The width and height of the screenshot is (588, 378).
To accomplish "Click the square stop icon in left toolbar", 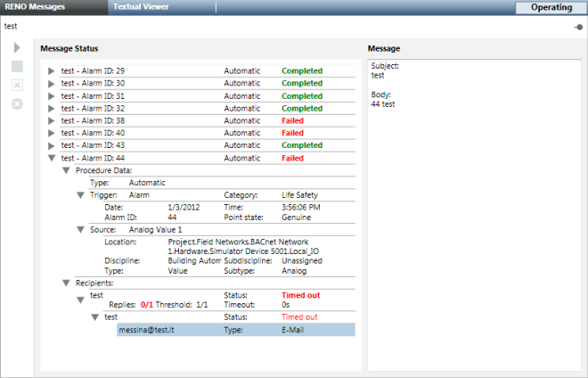I will [x=17, y=67].
